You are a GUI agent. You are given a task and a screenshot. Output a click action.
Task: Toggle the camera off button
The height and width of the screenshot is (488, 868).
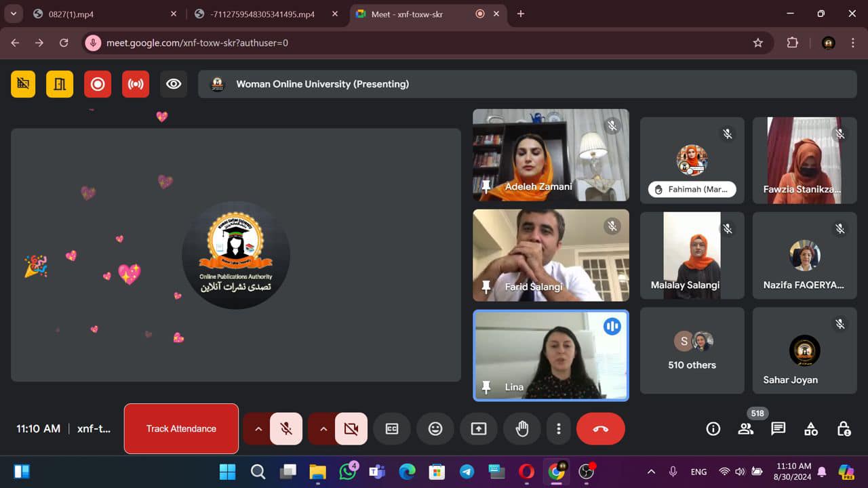pos(351,428)
